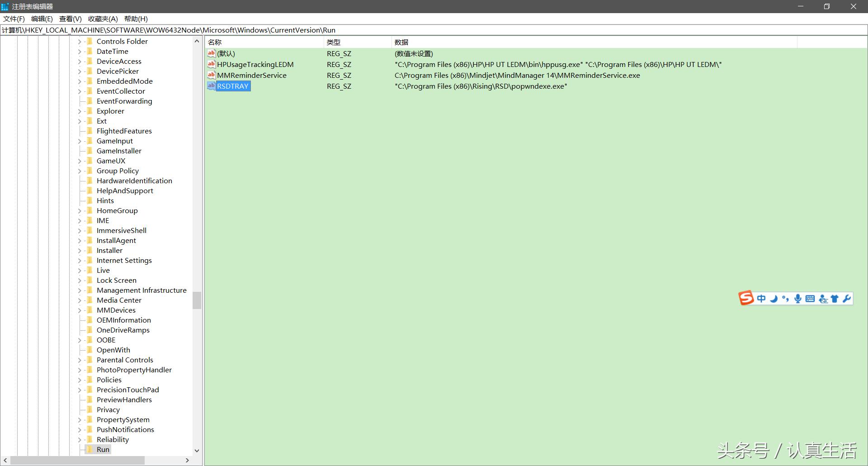Click the folder icon beside the Run key

(90, 449)
